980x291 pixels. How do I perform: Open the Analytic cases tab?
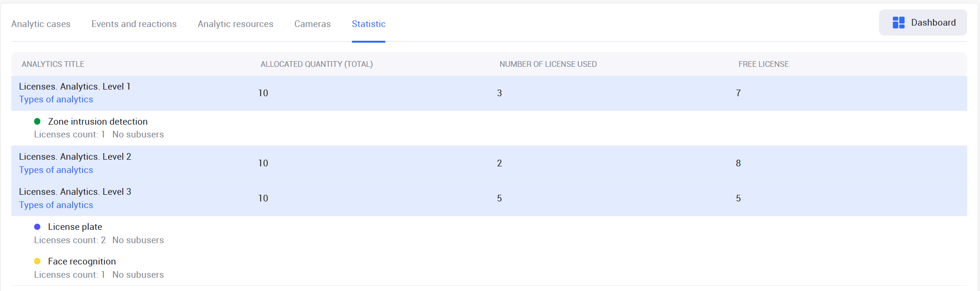41,24
